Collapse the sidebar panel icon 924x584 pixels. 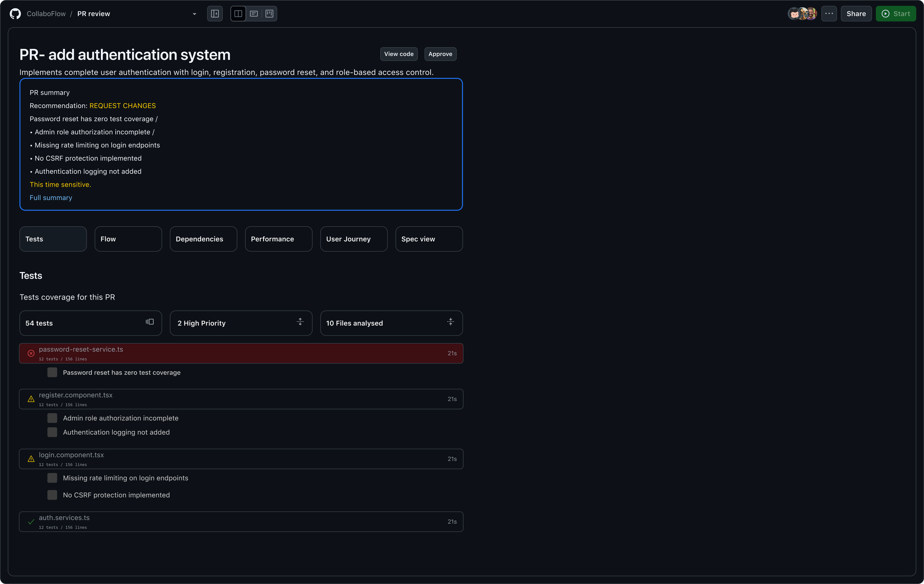(215, 14)
